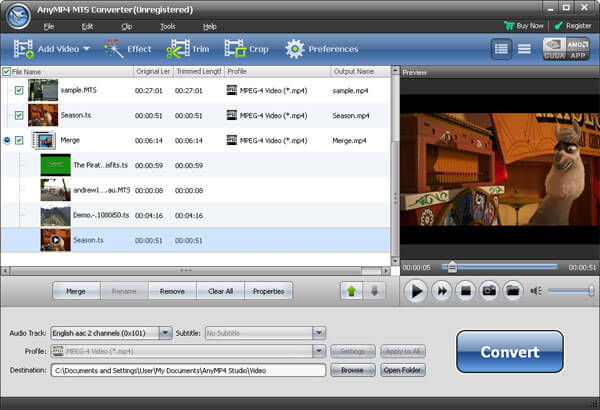
Task: Select the Merge.mp4 output name
Action: pos(349,140)
